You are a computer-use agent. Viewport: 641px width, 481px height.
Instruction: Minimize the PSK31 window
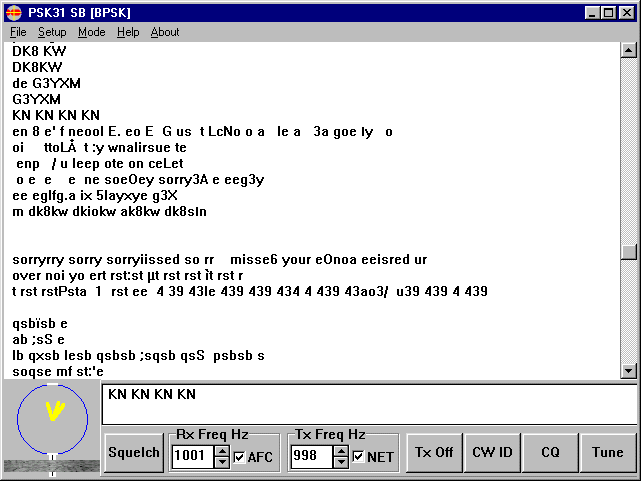click(592, 13)
